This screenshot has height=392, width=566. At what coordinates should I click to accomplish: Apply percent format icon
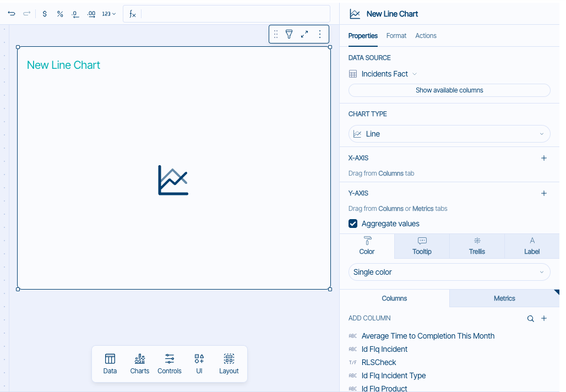(x=60, y=14)
